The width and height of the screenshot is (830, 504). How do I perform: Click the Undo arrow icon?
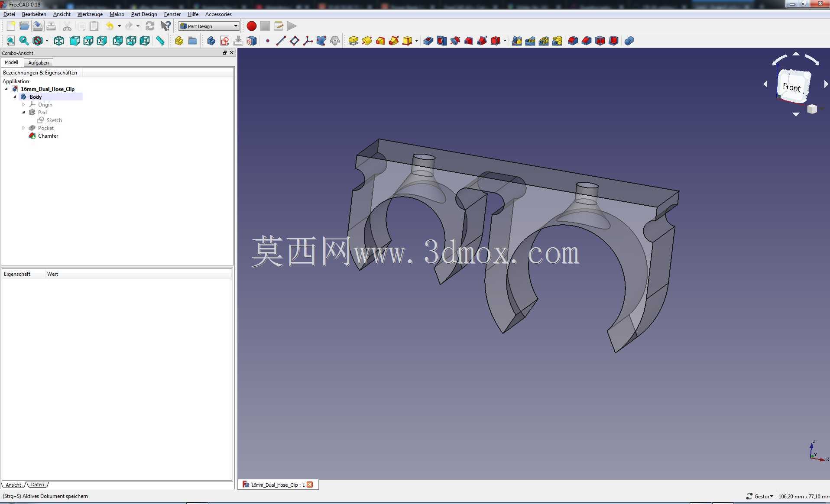[110, 26]
